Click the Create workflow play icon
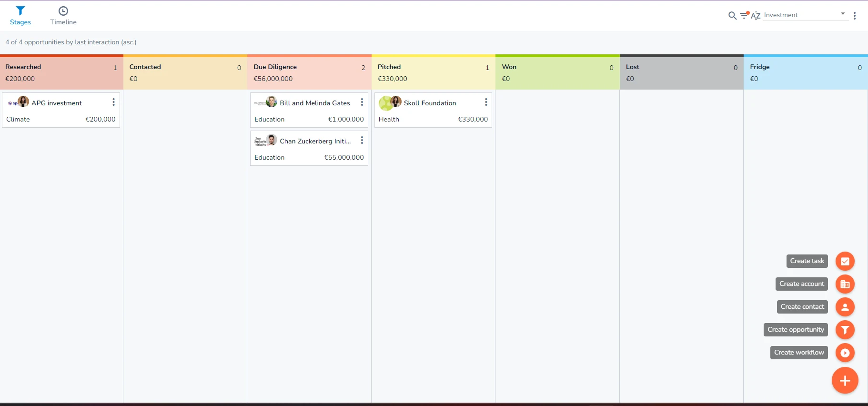Image resolution: width=868 pixels, height=406 pixels. click(845, 353)
